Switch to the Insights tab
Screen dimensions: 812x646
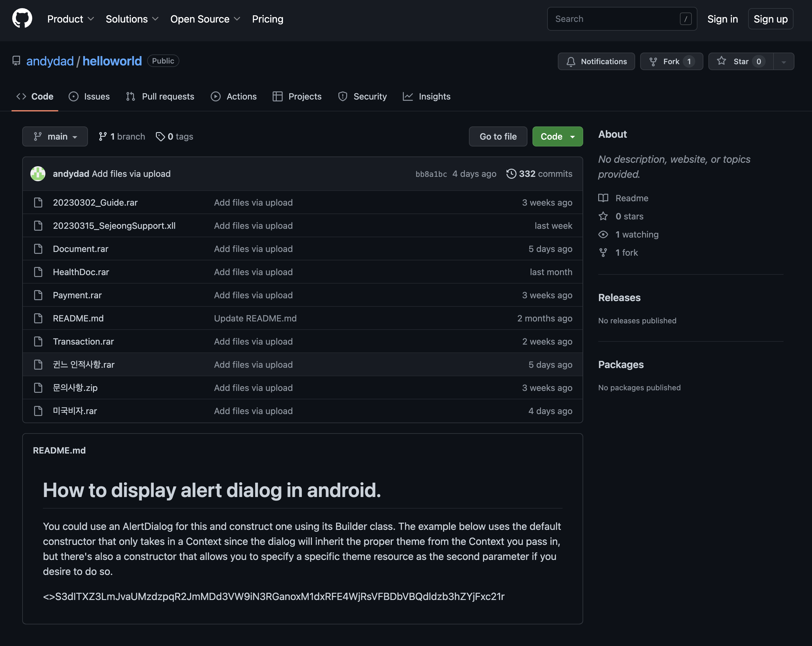[427, 96]
